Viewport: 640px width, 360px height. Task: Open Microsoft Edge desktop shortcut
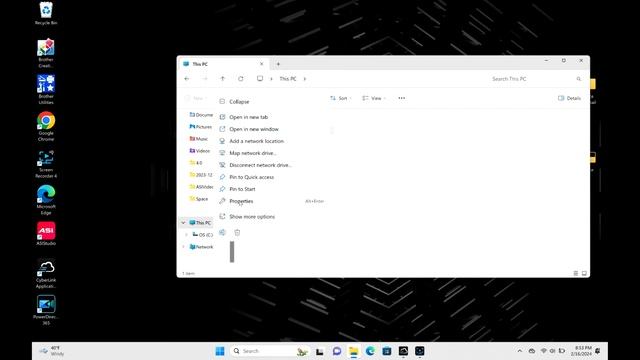tap(46, 200)
